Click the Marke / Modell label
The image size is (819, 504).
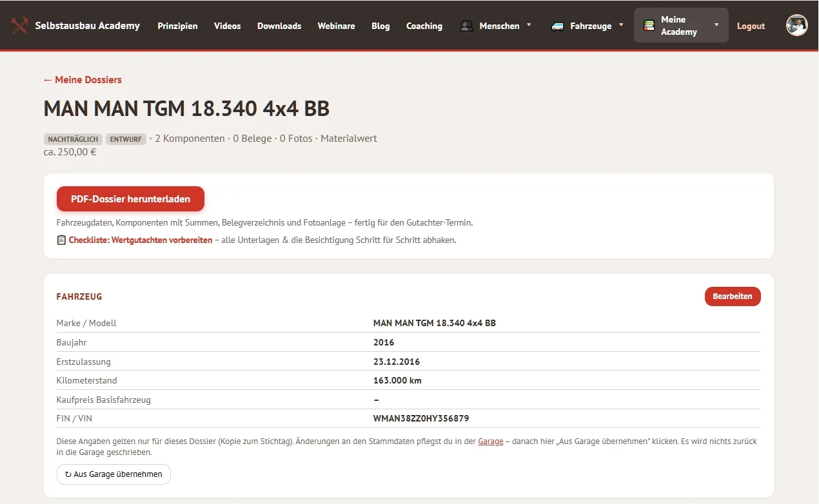pyautogui.click(x=86, y=323)
